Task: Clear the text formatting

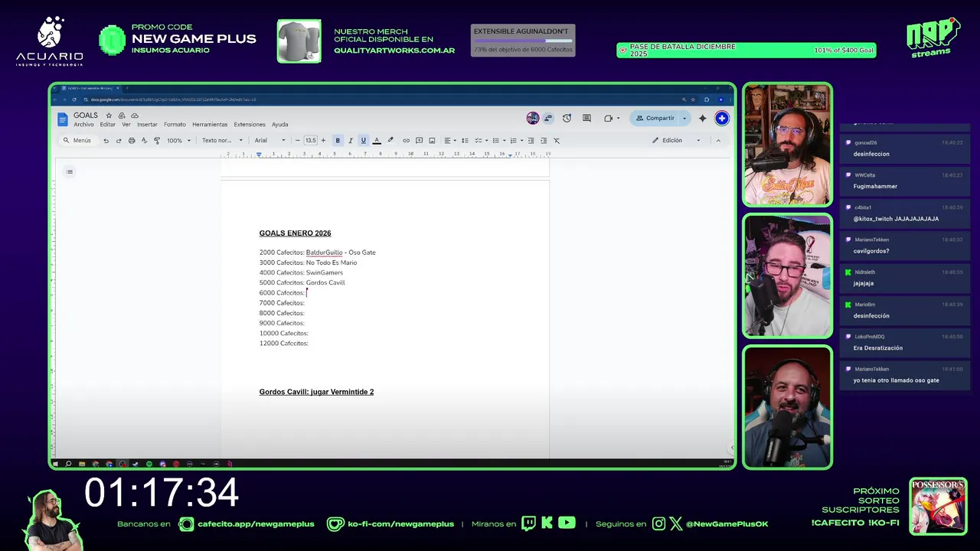Action: click(557, 141)
